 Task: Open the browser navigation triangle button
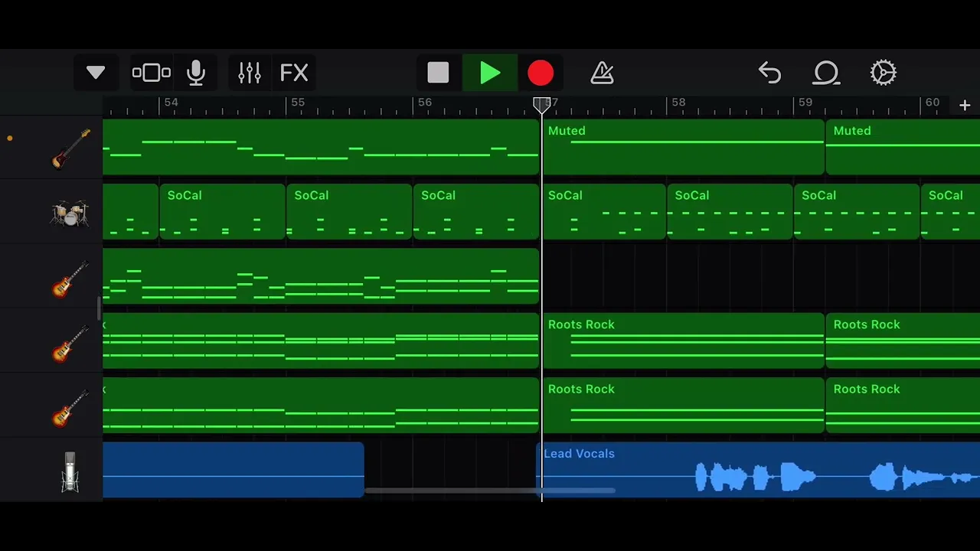(x=96, y=73)
